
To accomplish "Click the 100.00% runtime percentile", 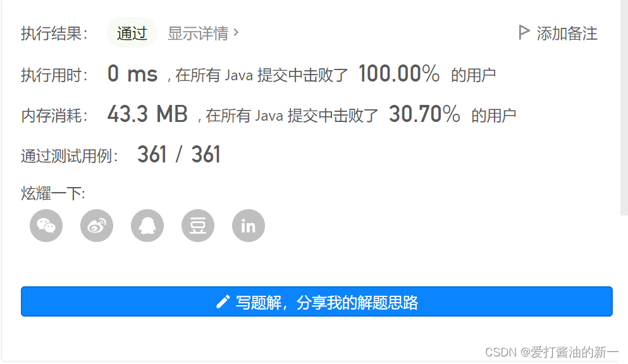I will coord(399,74).
